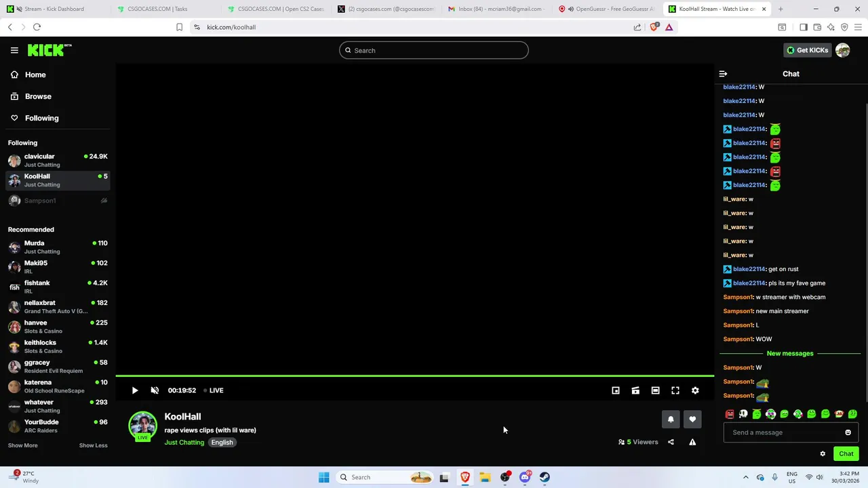The image size is (868, 488).
Task: Open the browser main menu
Action: tap(859, 27)
